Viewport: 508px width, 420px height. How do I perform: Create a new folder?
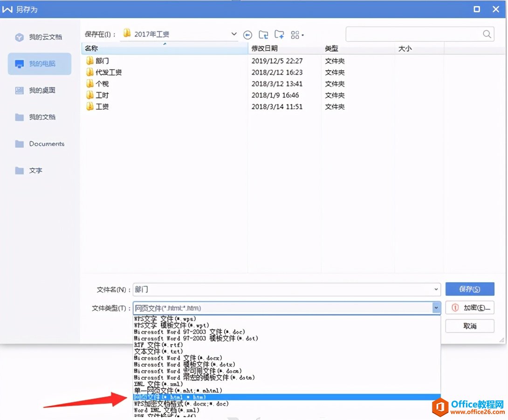pos(279,34)
